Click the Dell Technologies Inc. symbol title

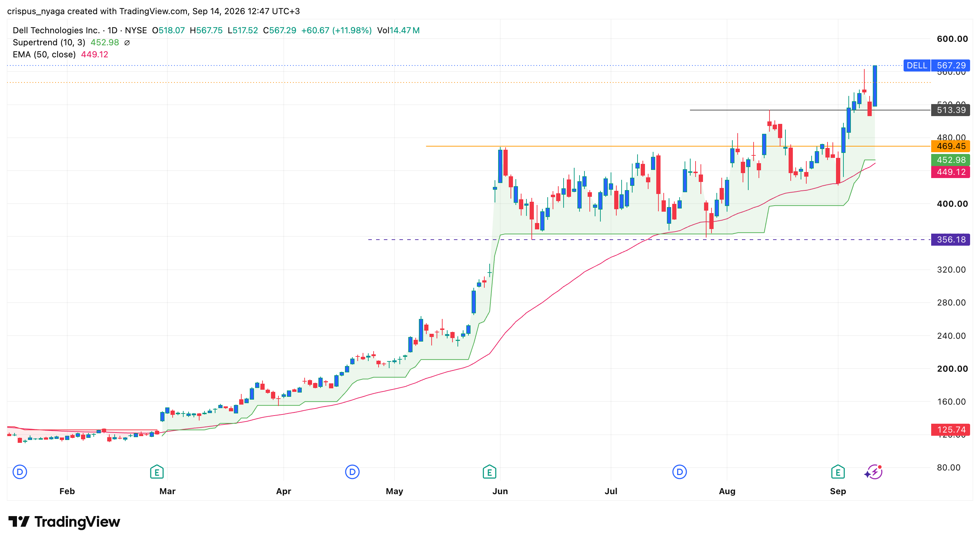[x=56, y=30]
